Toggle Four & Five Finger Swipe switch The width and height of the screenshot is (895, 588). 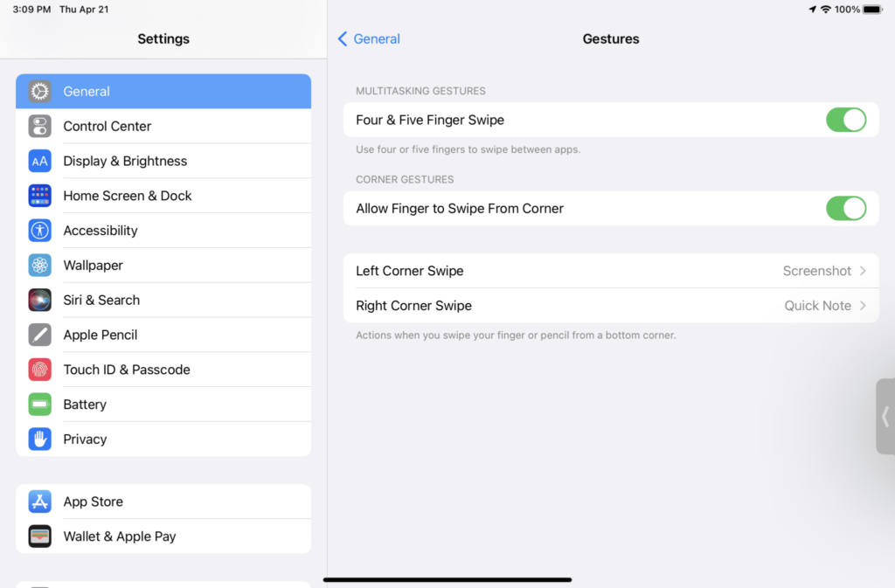click(x=846, y=120)
